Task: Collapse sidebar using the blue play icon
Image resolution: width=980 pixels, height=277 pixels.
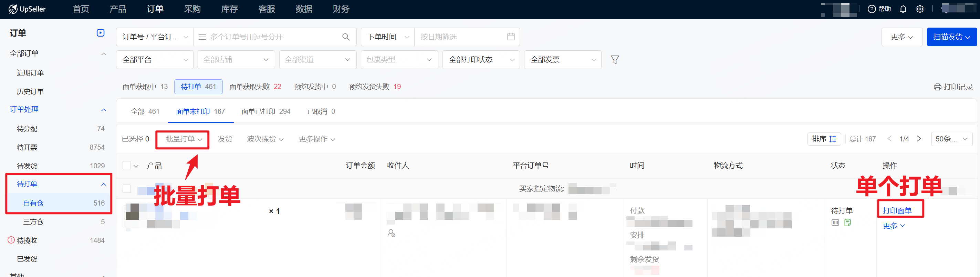Action: coord(101,33)
